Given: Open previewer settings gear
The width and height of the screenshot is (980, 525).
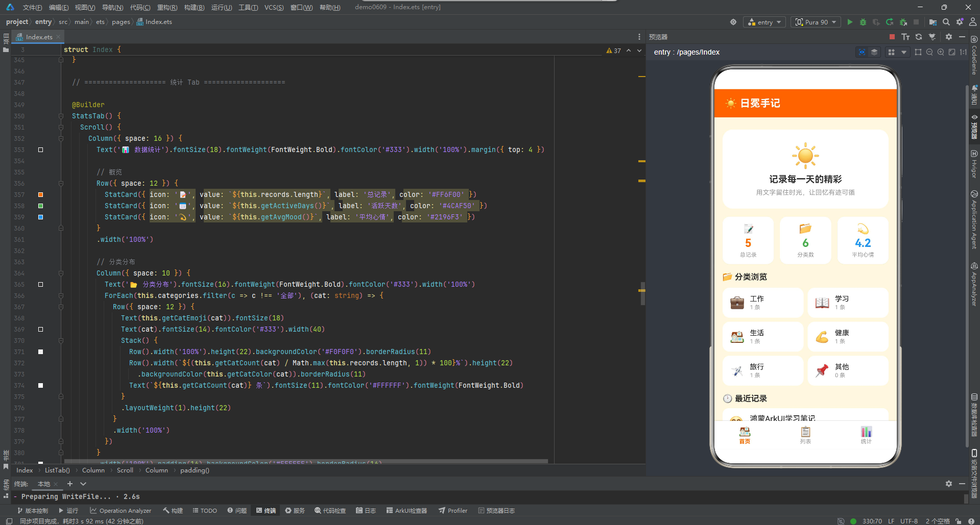Looking at the screenshot, I should [949, 37].
